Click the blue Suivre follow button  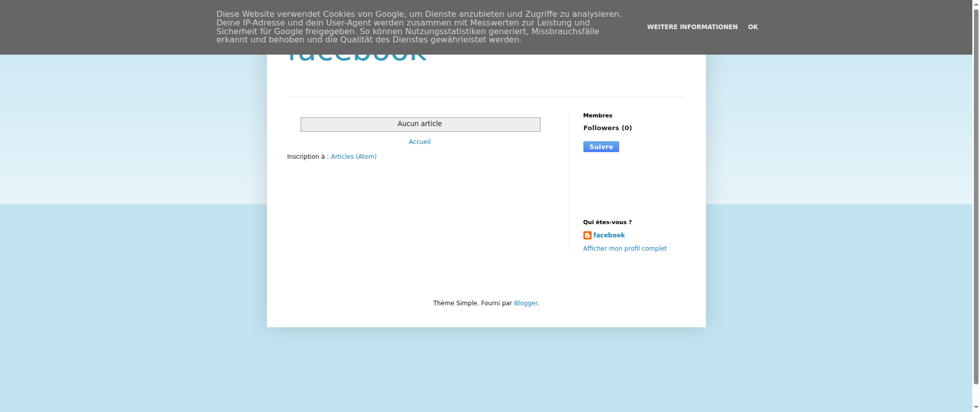pos(601,147)
